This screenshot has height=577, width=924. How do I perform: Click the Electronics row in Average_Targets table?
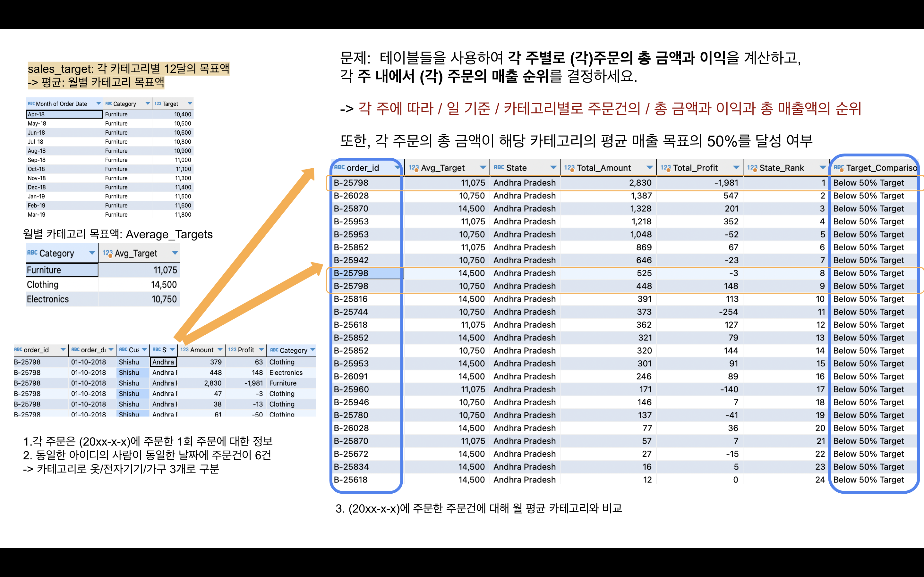pyautogui.click(x=48, y=299)
